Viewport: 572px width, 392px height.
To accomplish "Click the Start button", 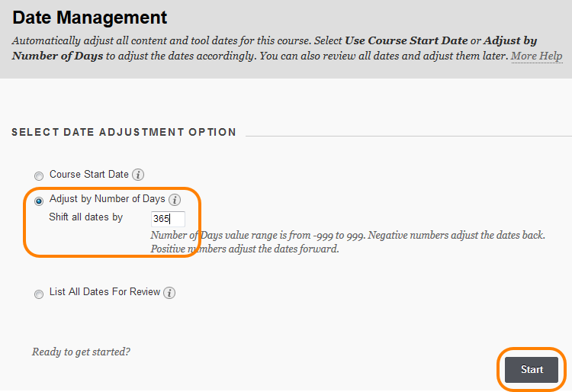I will [532, 369].
